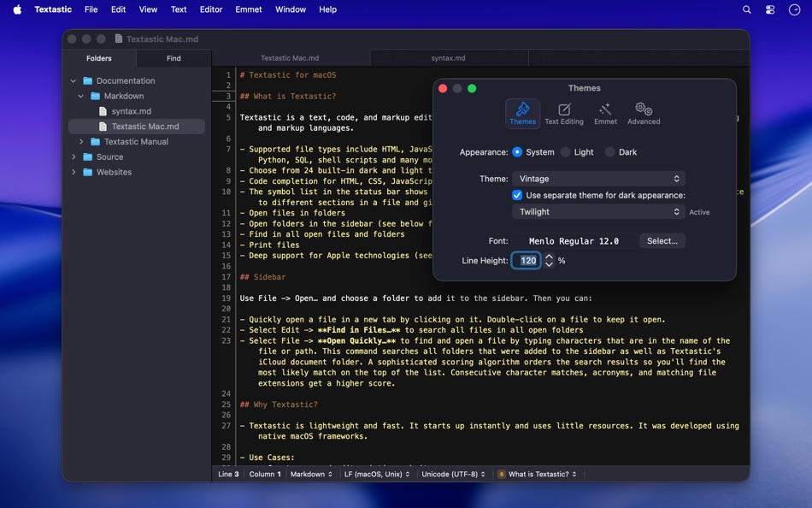The height and width of the screenshot is (508, 812).
Task: Open the Text Editing preferences pane
Action: click(x=565, y=113)
